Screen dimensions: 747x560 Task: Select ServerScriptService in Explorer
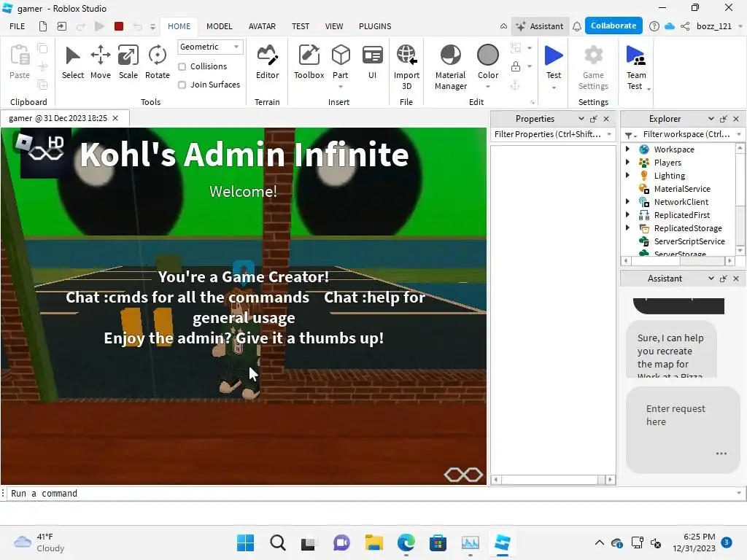coord(689,241)
